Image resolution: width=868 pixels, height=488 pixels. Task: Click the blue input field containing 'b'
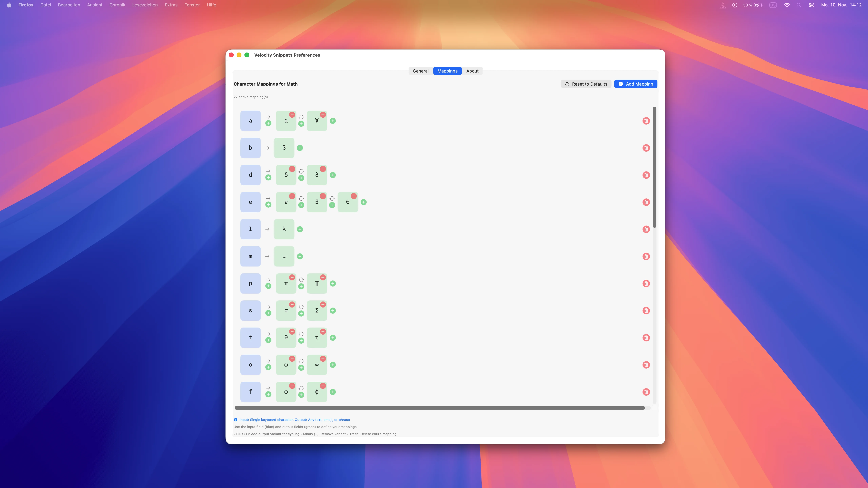250,148
